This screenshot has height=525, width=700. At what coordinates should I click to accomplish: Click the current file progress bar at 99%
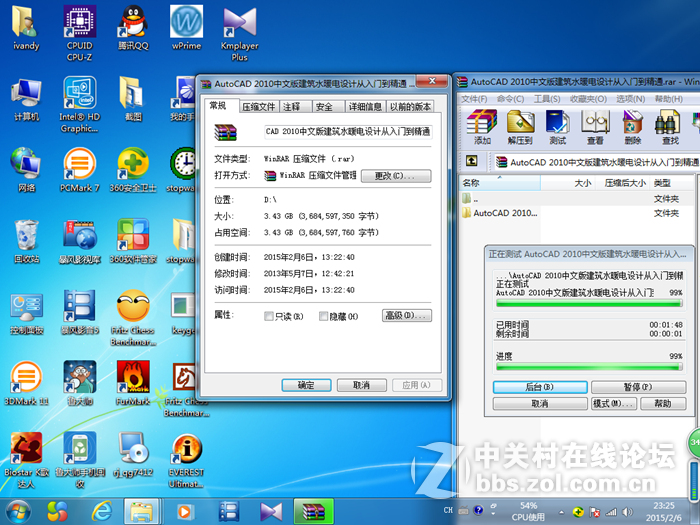589,304
